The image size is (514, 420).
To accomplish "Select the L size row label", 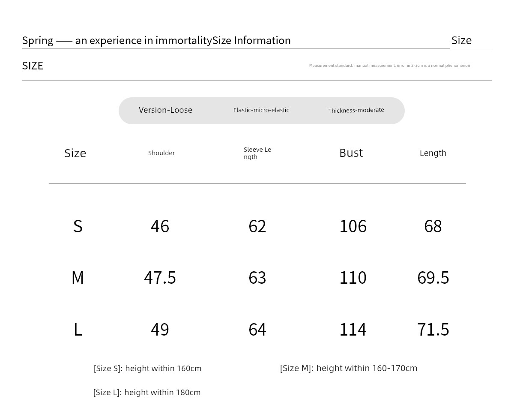I will point(78,330).
